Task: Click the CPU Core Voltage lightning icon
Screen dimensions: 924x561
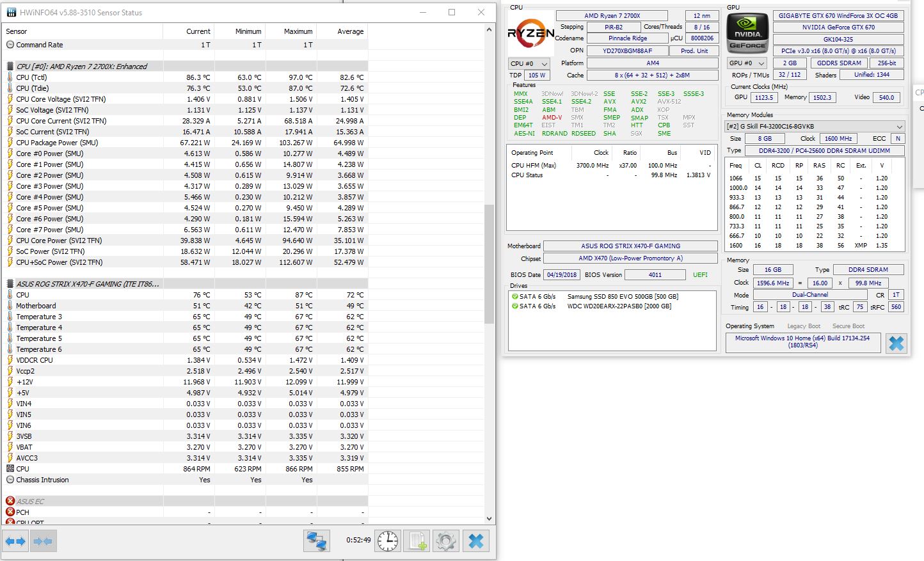Action: click(10, 99)
